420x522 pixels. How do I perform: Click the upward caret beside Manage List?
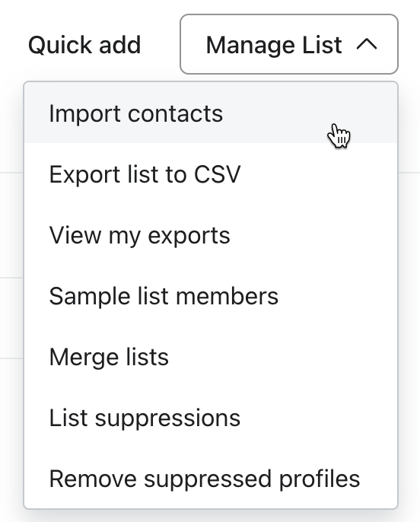pyautogui.click(x=367, y=45)
